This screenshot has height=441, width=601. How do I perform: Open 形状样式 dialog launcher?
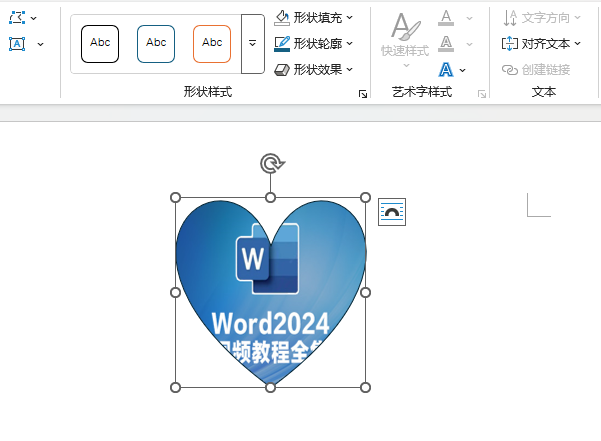pos(363,94)
